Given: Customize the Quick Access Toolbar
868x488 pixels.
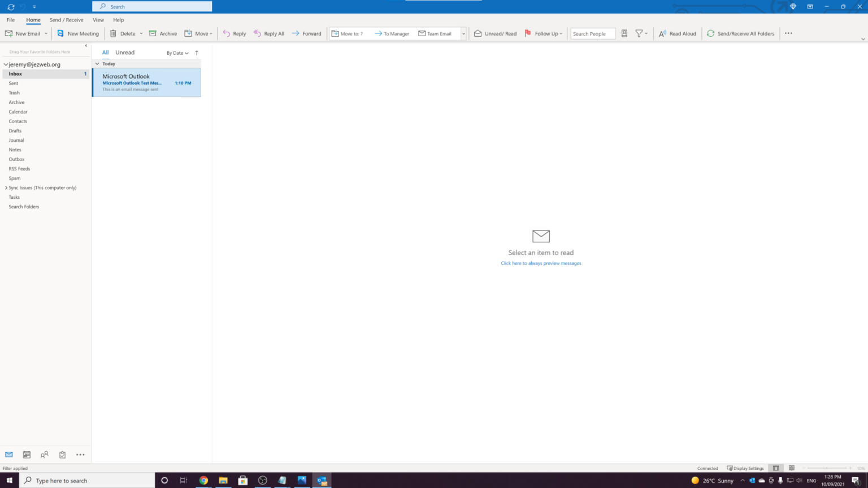Looking at the screenshot, I should click(x=34, y=7).
